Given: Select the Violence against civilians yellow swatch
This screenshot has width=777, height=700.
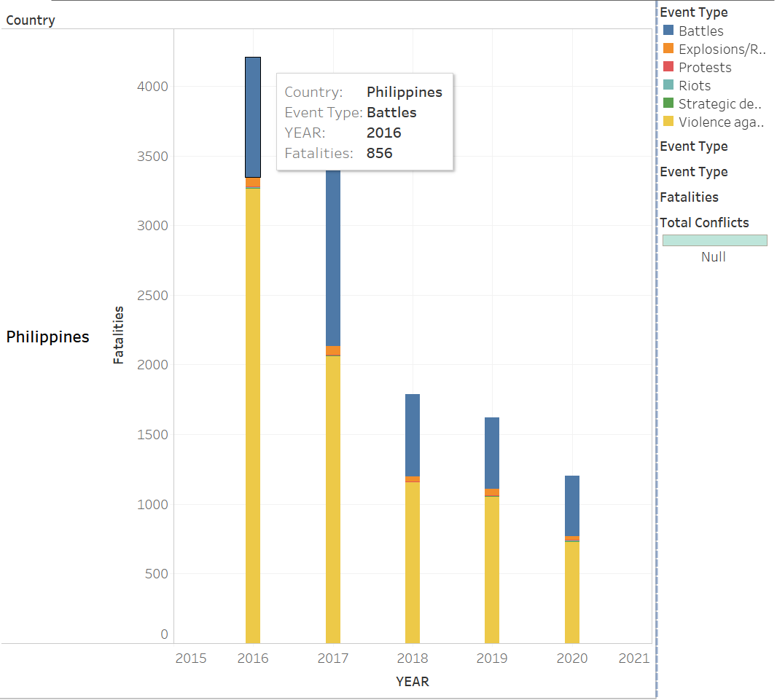Looking at the screenshot, I should tap(668, 122).
